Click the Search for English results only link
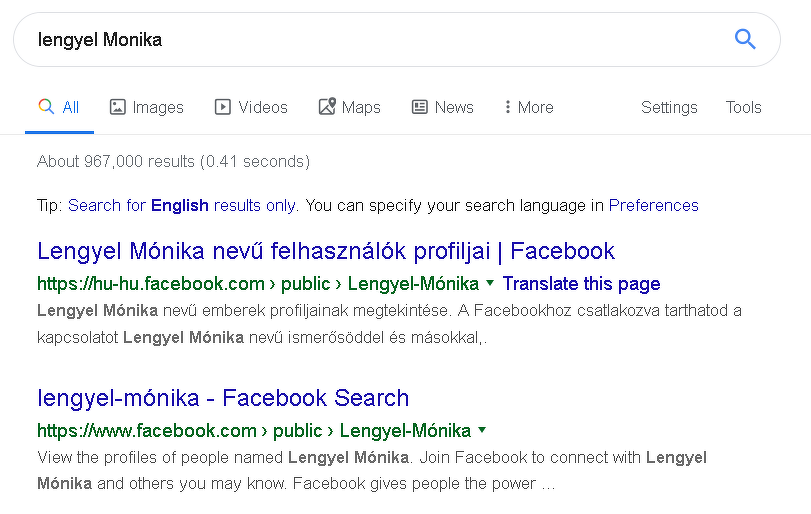The width and height of the screenshot is (811, 514). click(x=182, y=205)
